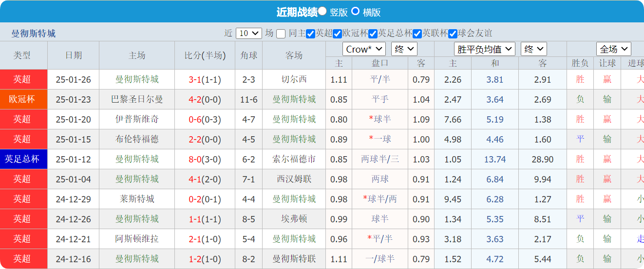Click the 曼彻斯特联 away team link
This screenshot has height=269, width=644.
[x=294, y=259]
